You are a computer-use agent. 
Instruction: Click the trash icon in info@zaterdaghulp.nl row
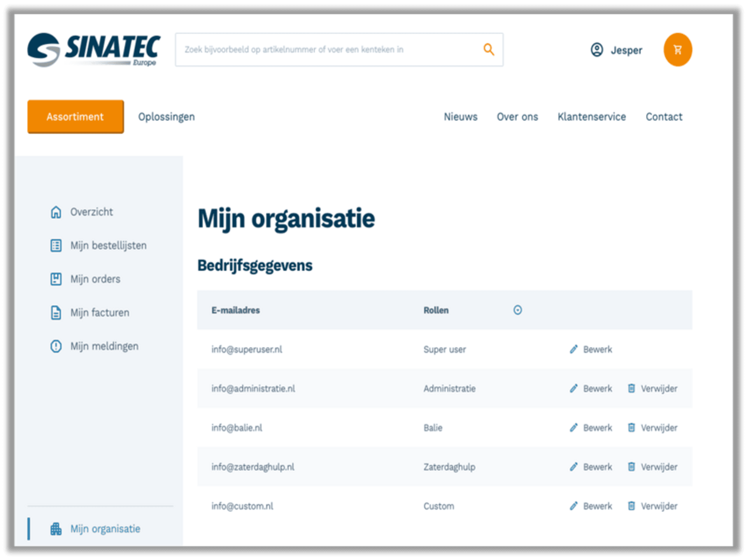click(631, 467)
